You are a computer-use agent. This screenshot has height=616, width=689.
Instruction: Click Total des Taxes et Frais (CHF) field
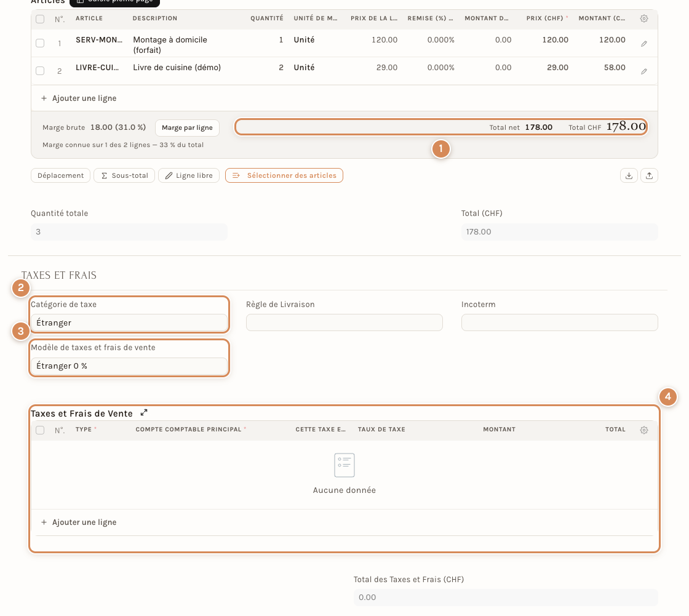pos(506,597)
